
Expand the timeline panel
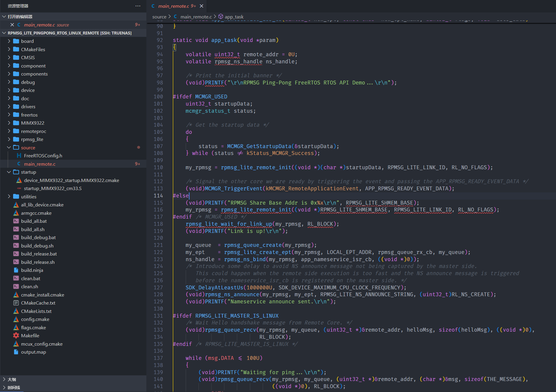point(4,388)
